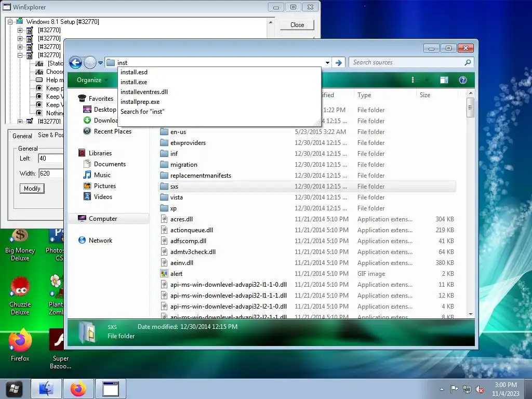Expand second [#32770] node in WinExplorer tree

[20, 38]
